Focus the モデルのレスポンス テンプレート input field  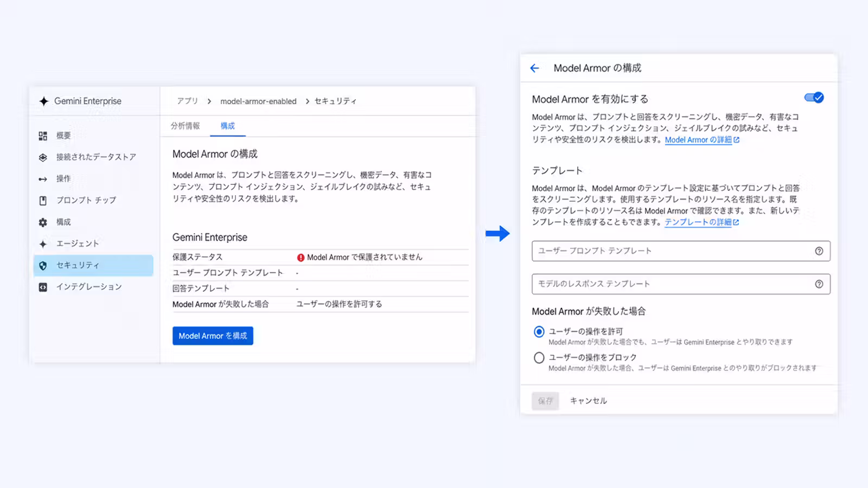click(x=681, y=284)
